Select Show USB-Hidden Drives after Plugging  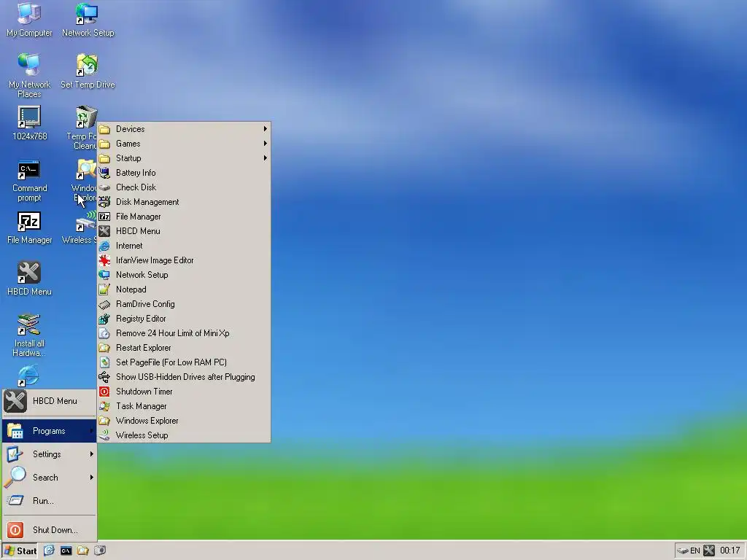click(184, 377)
